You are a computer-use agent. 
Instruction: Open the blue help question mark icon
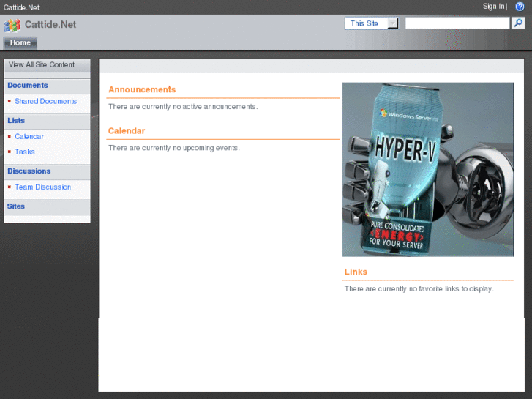click(x=520, y=7)
